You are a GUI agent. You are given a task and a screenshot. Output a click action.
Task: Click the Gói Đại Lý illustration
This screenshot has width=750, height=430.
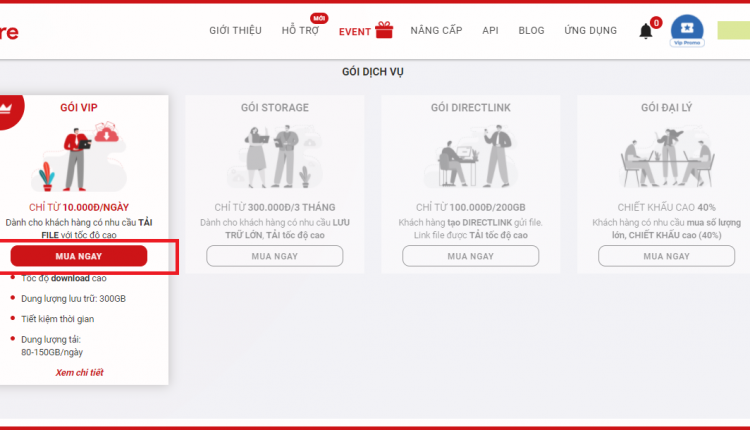point(666,158)
